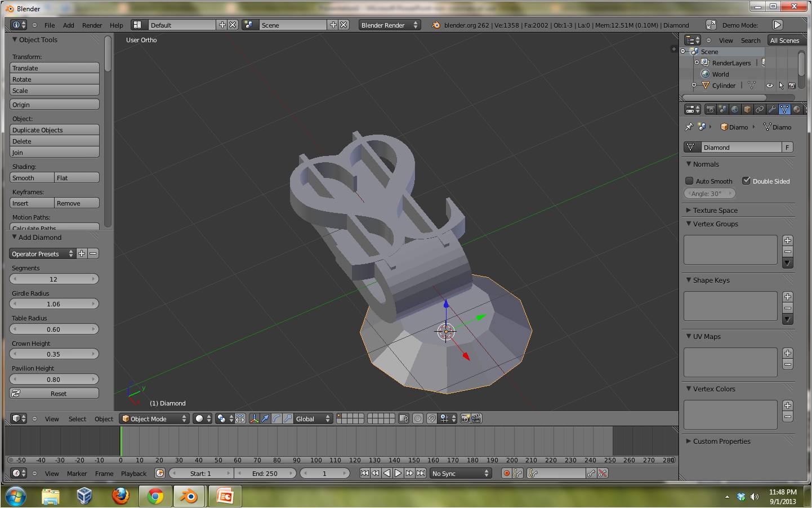Open Render menu

[x=92, y=25]
